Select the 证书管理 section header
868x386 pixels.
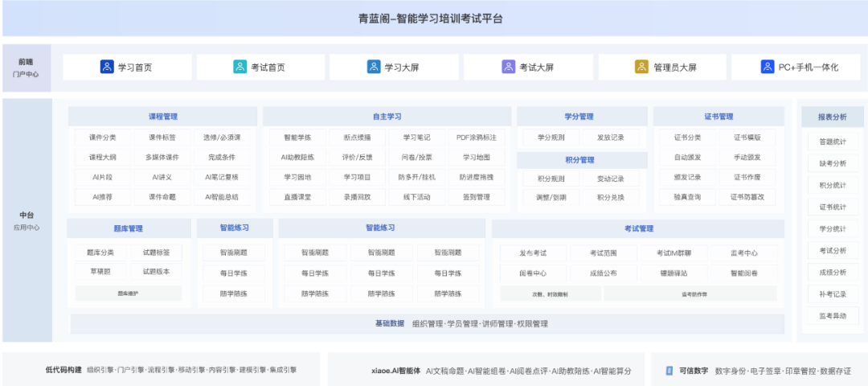click(x=719, y=117)
